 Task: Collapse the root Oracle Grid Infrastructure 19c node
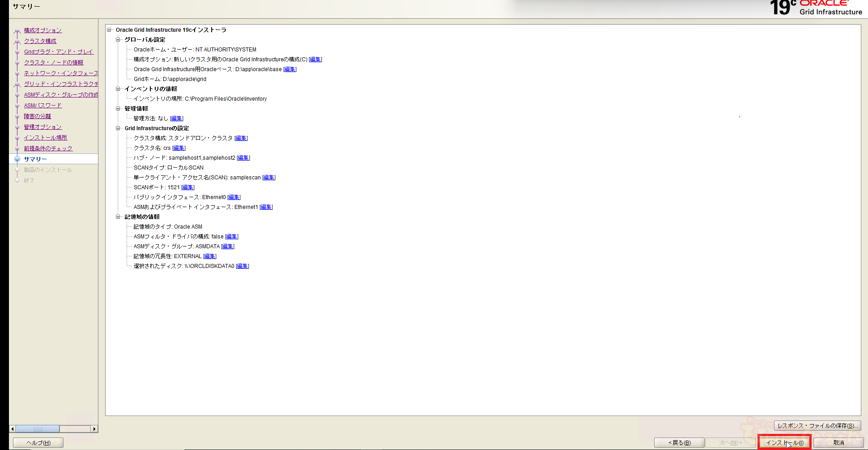(x=109, y=30)
